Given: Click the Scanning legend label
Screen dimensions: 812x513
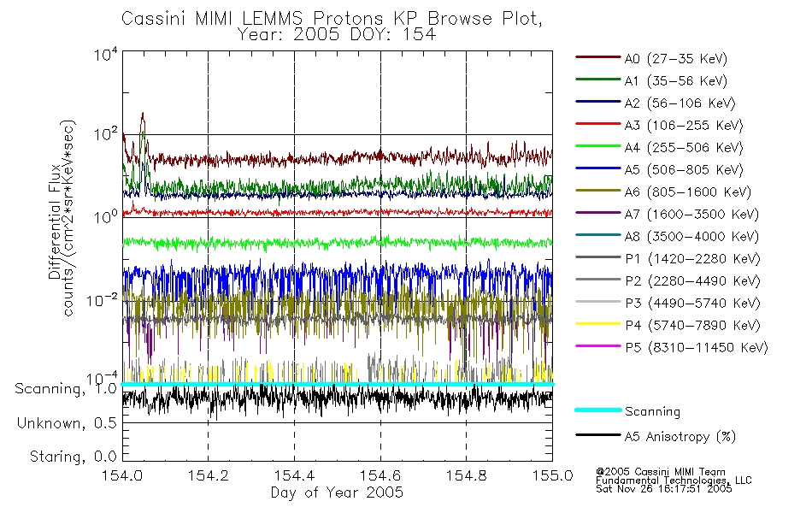Looking at the screenshot, I should pos(652,412).
